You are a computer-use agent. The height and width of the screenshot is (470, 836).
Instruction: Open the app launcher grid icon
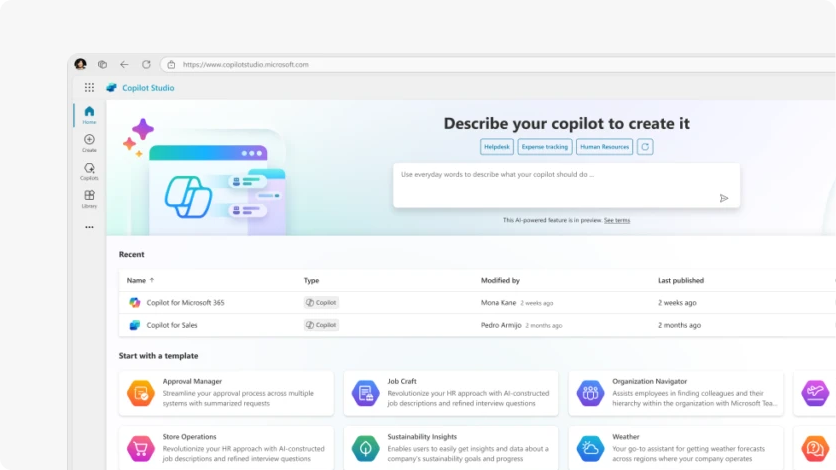point(89,88)
